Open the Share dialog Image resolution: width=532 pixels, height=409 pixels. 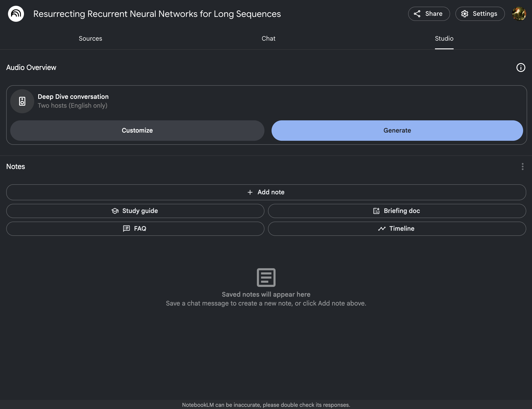429,14
